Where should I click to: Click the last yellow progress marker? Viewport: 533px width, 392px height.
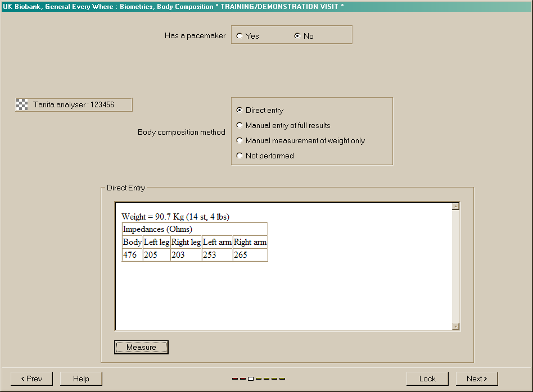coord(282,379)
